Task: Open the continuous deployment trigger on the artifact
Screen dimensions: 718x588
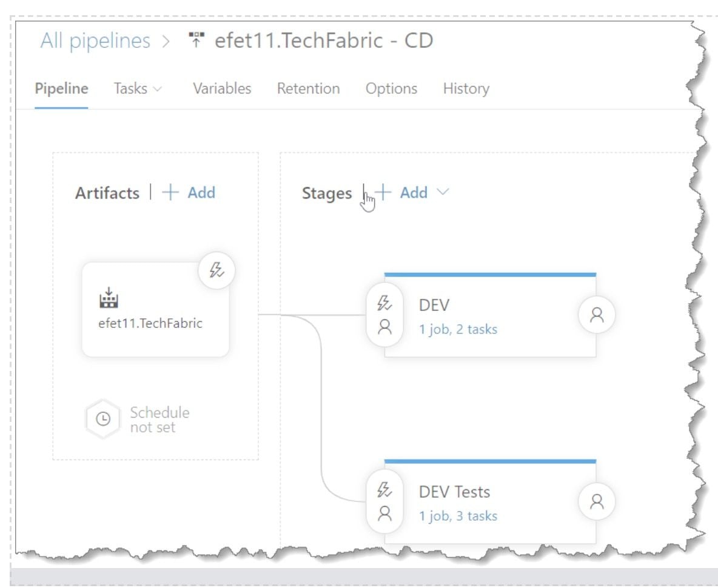Action: (218, 272)
